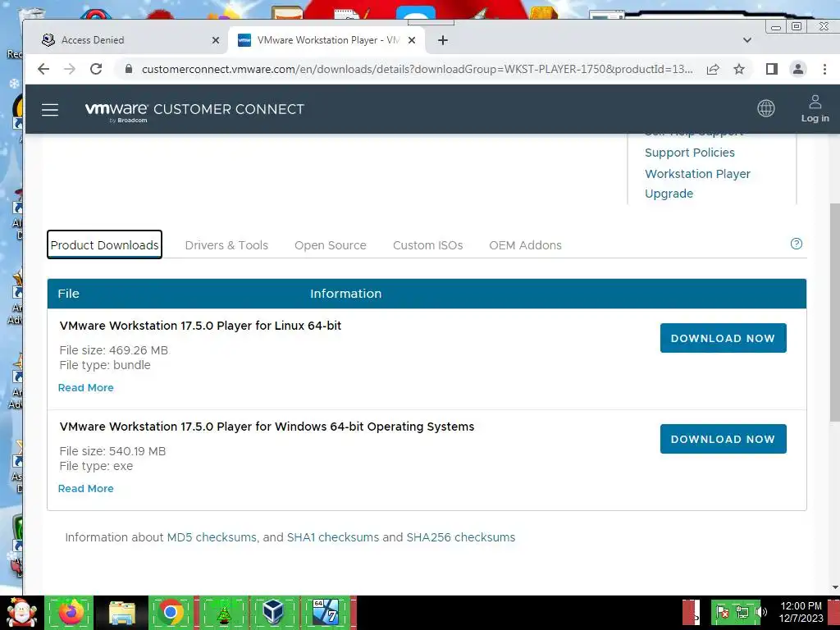Screen dimensions: 840x630
Task: Open the Santa Start button
Action: (x=21, y=612)
